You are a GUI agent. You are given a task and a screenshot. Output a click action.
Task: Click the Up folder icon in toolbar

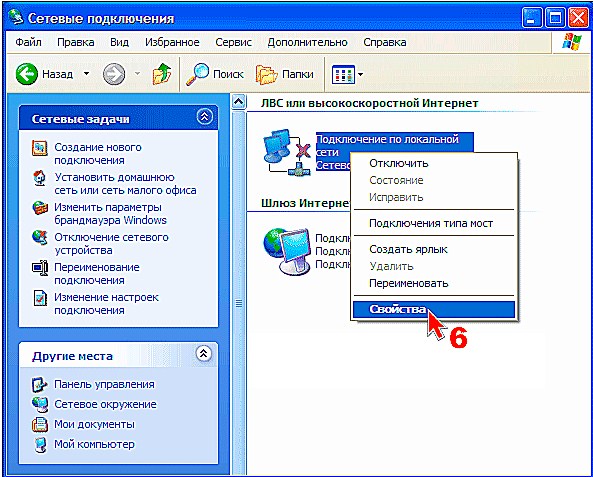pyautogui.click(x=161, y=74)
